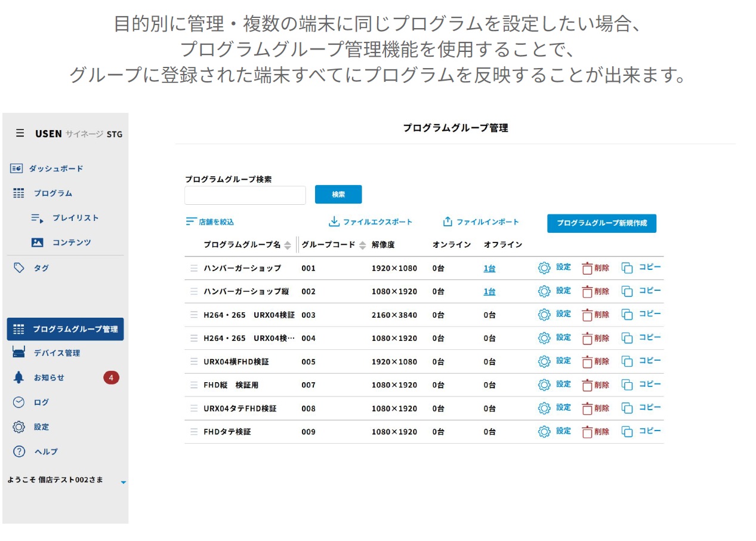Open タグ in the sidebar
Image resolution: width=756 pixels, height=541 pixels.
click(31, 268)
